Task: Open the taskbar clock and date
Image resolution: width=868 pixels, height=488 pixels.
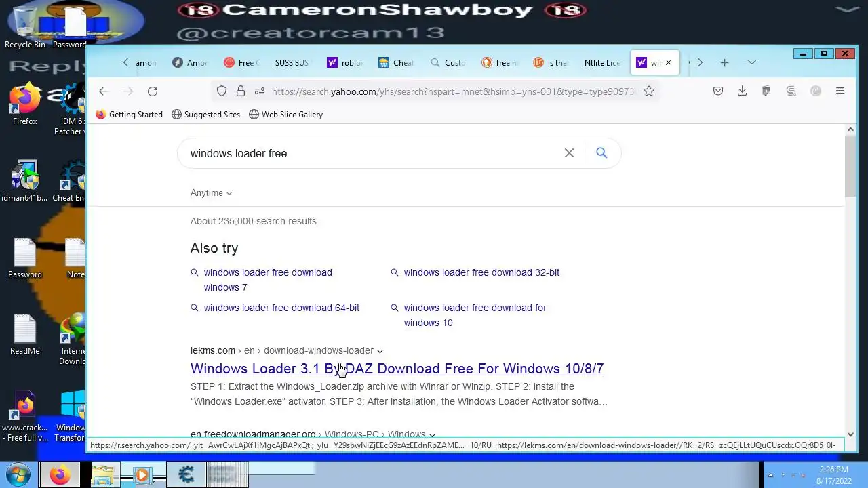Action: coord(833,475)
